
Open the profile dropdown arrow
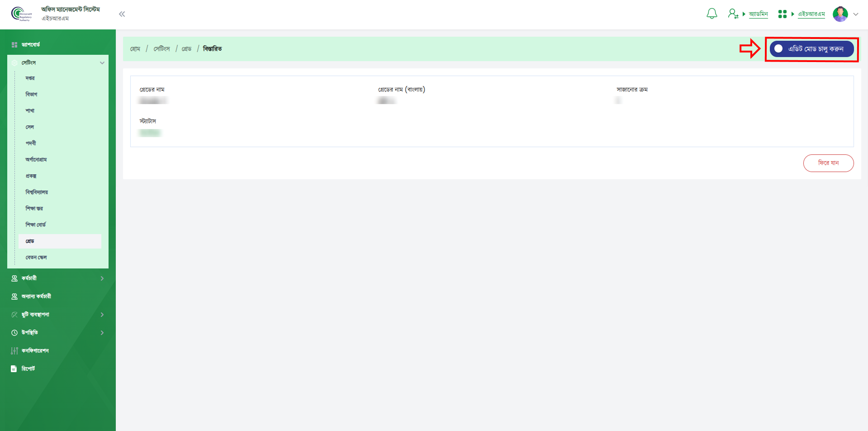coord(856,14)
